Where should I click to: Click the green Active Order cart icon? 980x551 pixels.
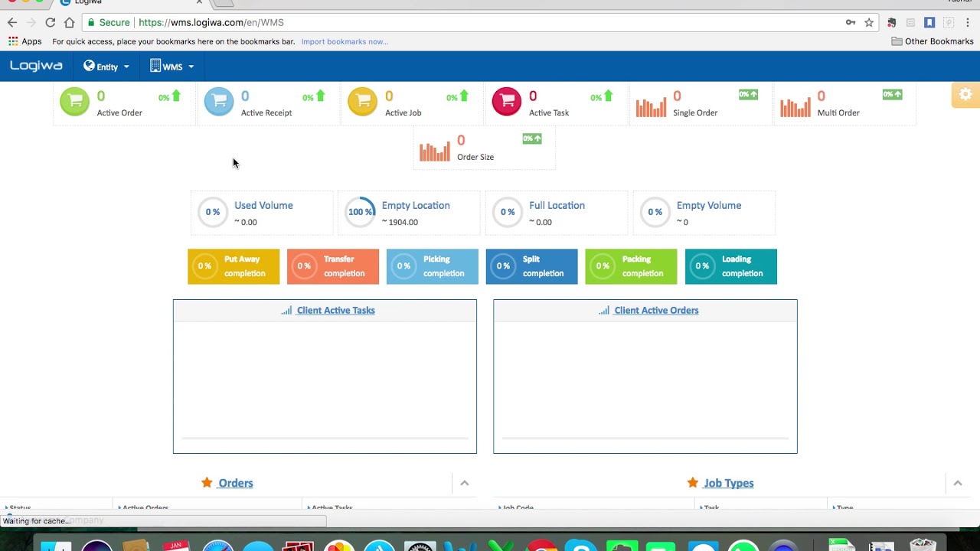click(74, 101)
